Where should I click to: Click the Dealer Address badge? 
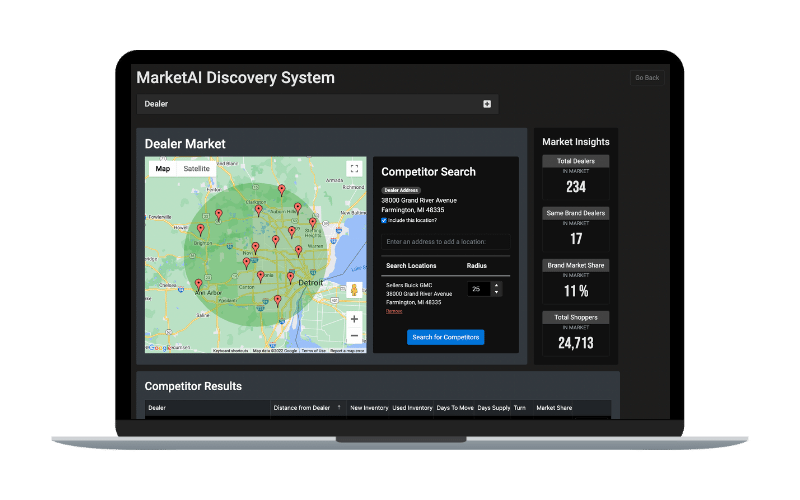(x=401, y=190)
